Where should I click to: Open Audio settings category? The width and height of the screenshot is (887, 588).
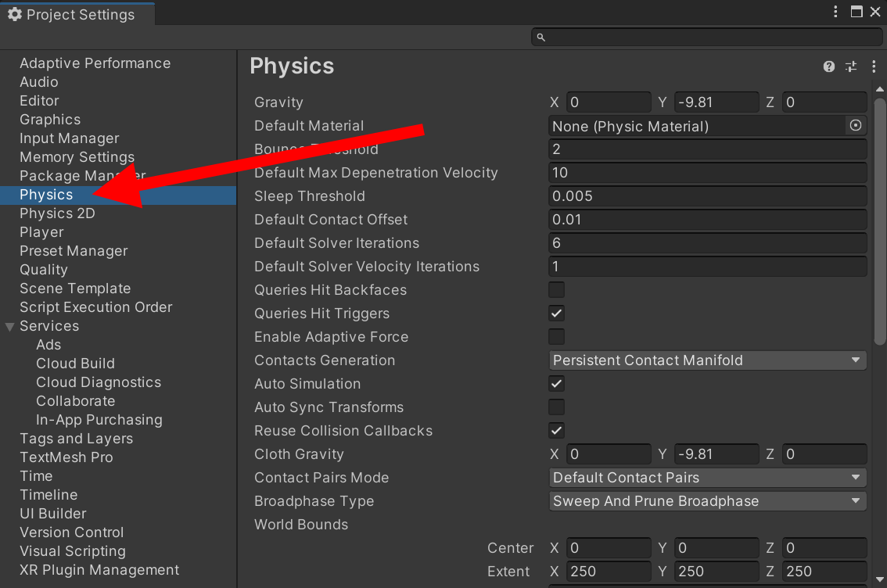[x=39, y=82]
